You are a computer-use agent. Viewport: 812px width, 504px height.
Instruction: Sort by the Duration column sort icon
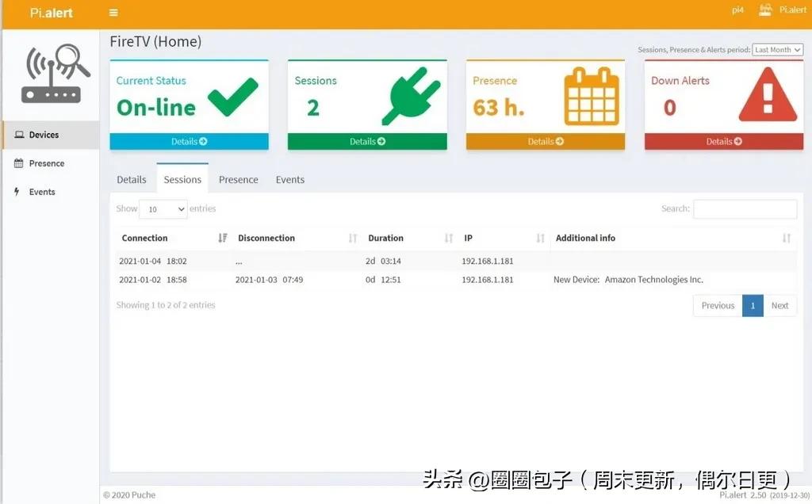tap(449, 238)
